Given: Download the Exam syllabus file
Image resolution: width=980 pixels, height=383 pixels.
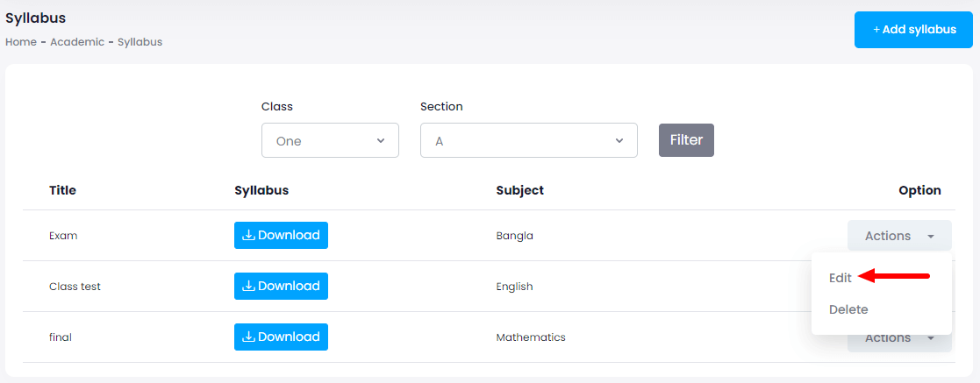Looking at the screenshot, I should 281,236.
